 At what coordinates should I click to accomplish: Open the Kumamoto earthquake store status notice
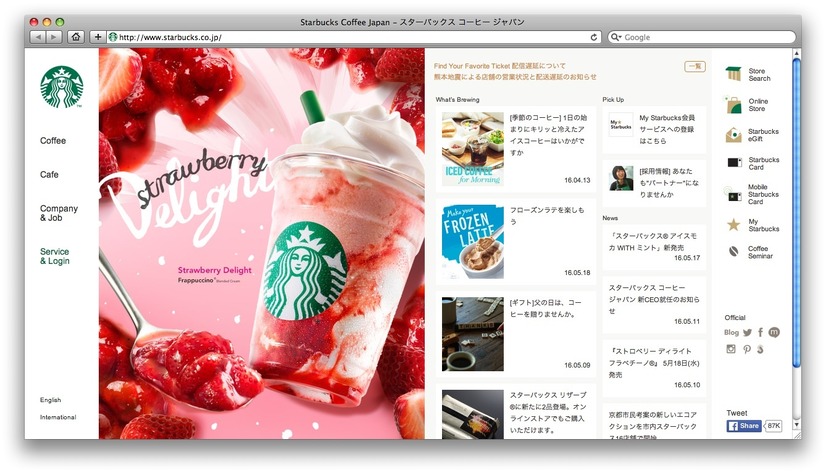(515, 76)
